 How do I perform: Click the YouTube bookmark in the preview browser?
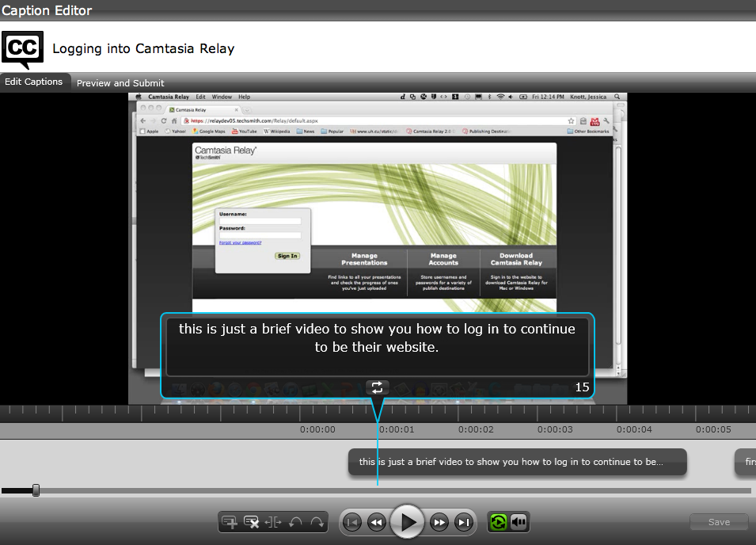pyautogui.click(x=245, y=131)
